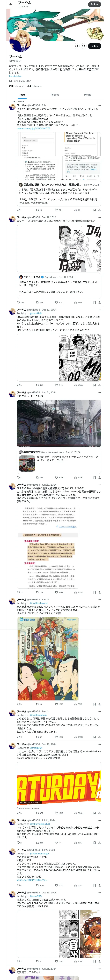Click the Translate bio link
Viewport: 110px width, 980px height.
click(15, 76)
